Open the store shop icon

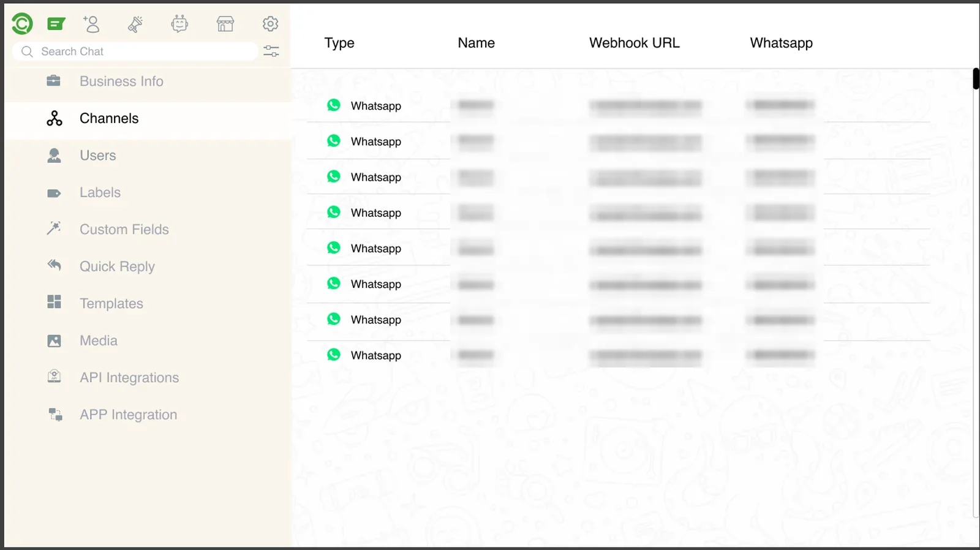point(225,24)
